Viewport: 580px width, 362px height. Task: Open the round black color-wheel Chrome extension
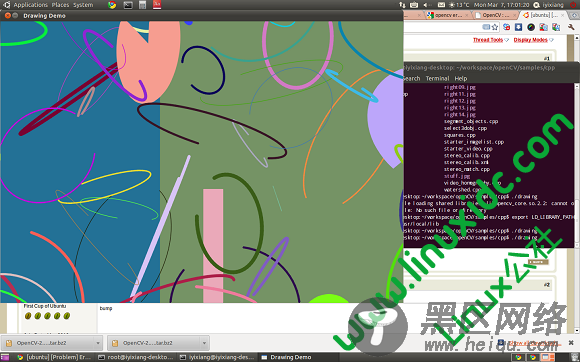tap(531, 27)
